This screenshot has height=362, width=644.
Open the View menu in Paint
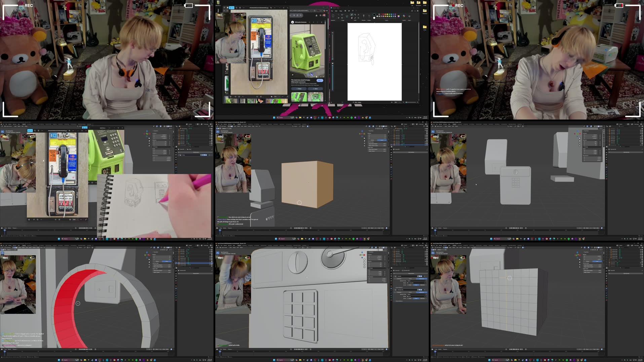coord(341,11)
